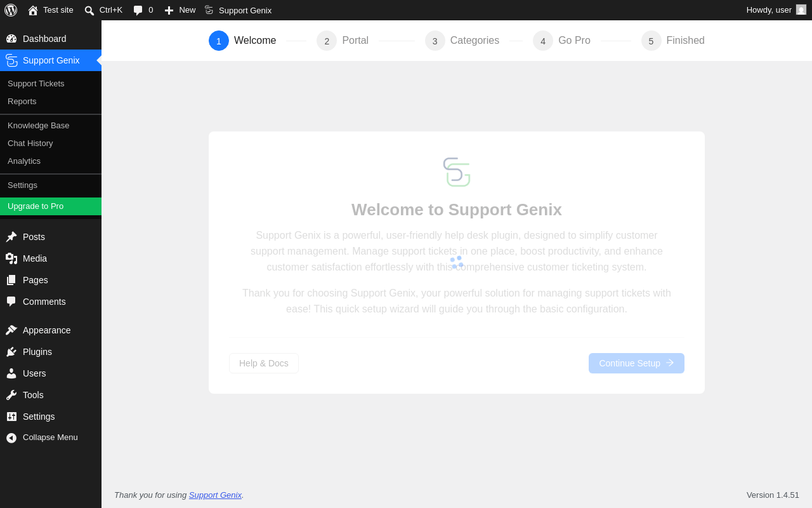Open Dashboard label in sidebar
The image size is (812, 508).
tap(44, 39)
